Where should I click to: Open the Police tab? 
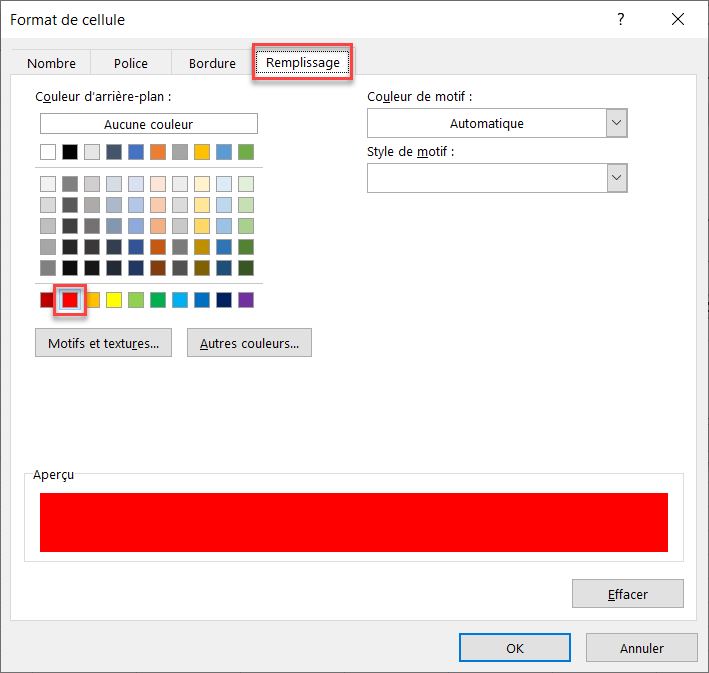131,63
